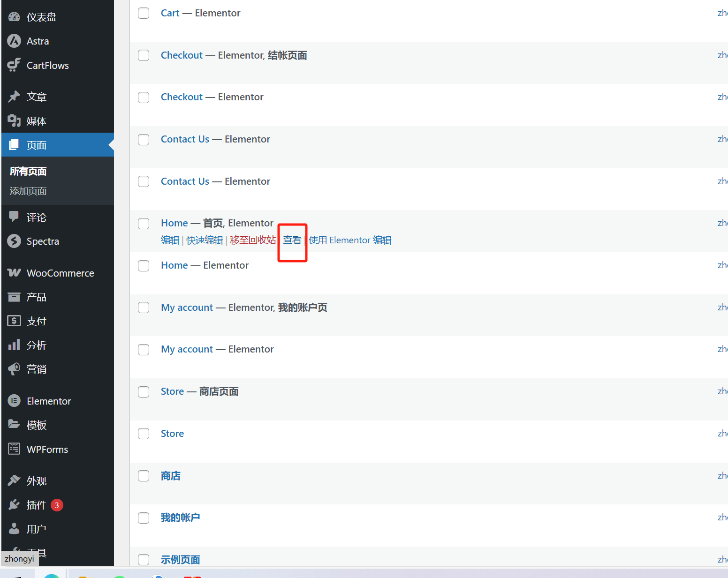This screenshot has width=728, height=578.
Task: Click the 文章 pushpin icon
Action: 14,97
